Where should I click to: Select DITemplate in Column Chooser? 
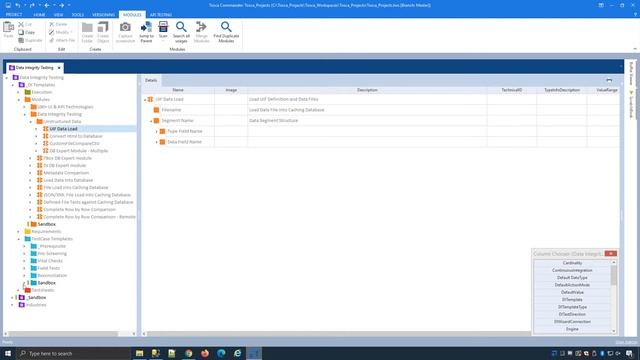[x=572, y=300]
